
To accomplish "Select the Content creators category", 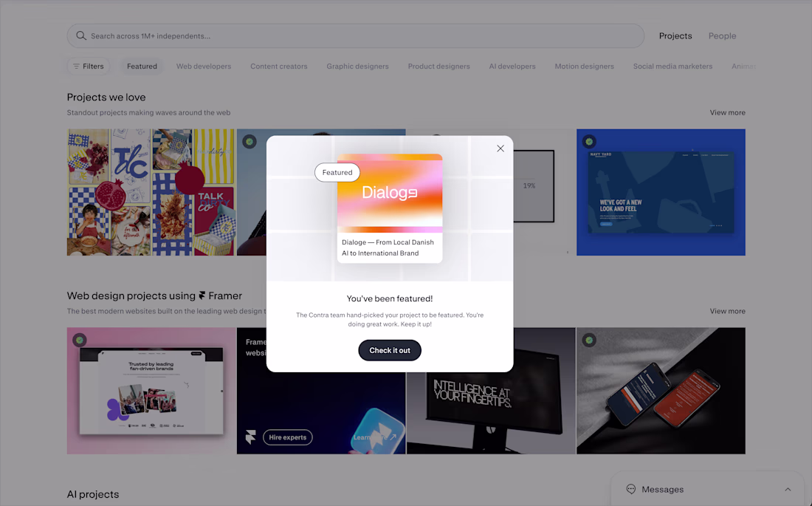I will coord(278,66).
